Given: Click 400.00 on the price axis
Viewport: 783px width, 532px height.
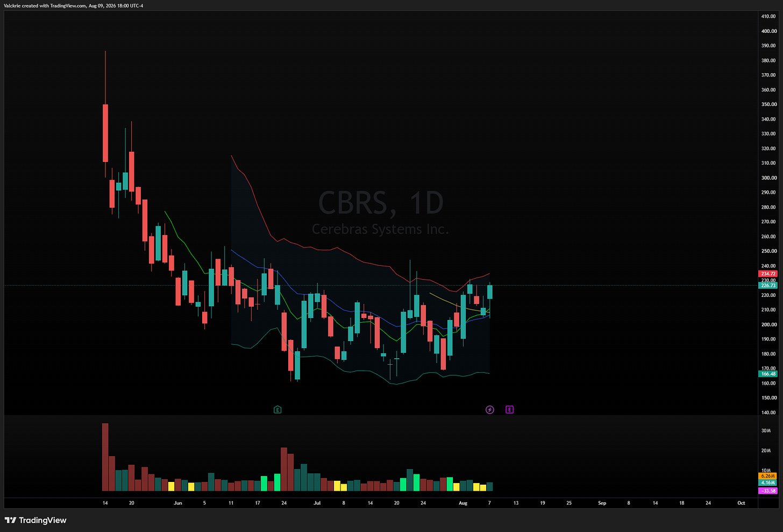Looking at the screenshot, I should [x=768, y=31].
